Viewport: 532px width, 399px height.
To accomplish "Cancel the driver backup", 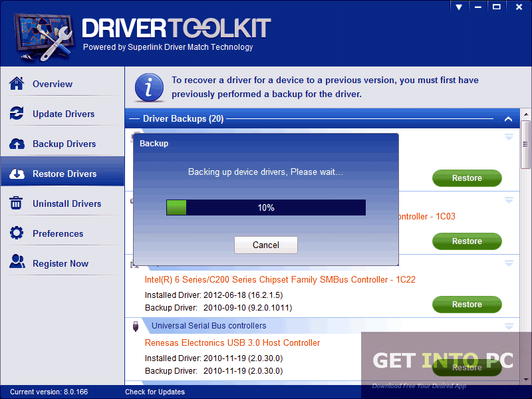I will [265, 245].
